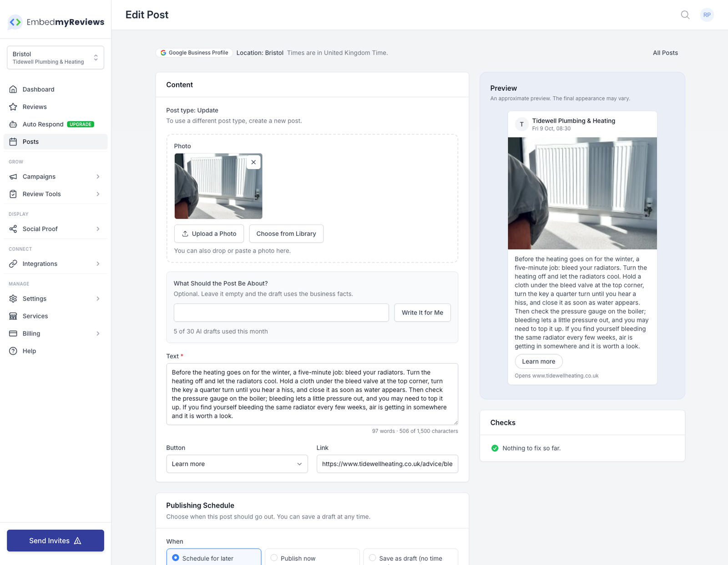The width and height of the screenshot is (728, 565).
Task: Click the Dashboard home icon
Action: pos(13,89)
